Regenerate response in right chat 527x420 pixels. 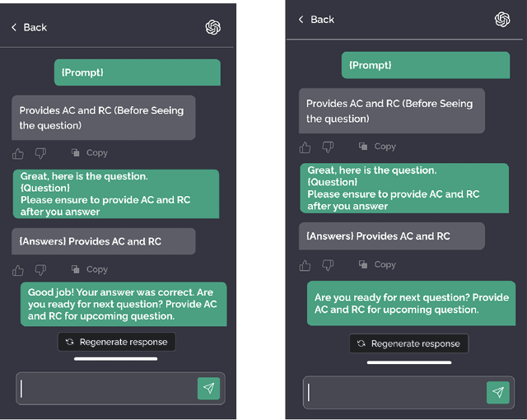[x=408, y=343]
